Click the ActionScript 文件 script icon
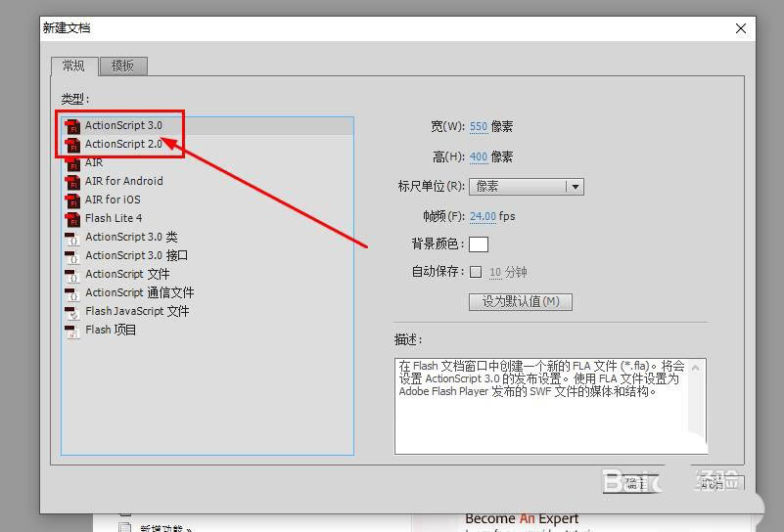 [x=72, y=275]
